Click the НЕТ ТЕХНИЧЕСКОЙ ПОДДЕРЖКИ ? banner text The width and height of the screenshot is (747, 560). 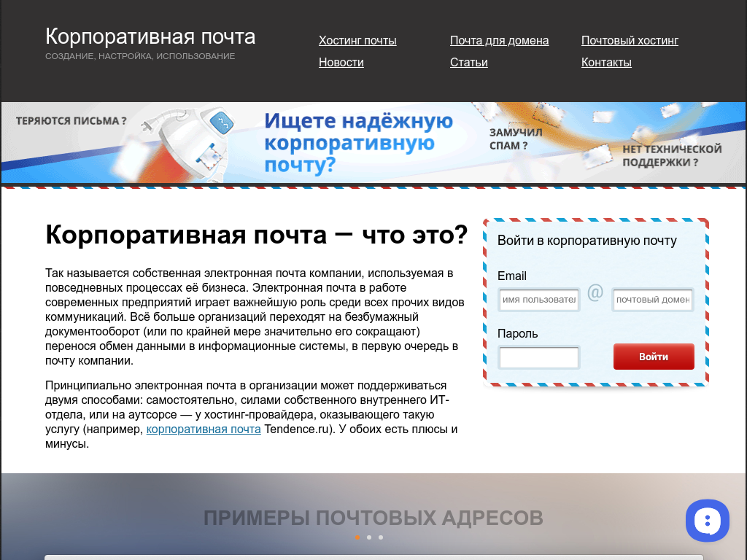[672, 156]
